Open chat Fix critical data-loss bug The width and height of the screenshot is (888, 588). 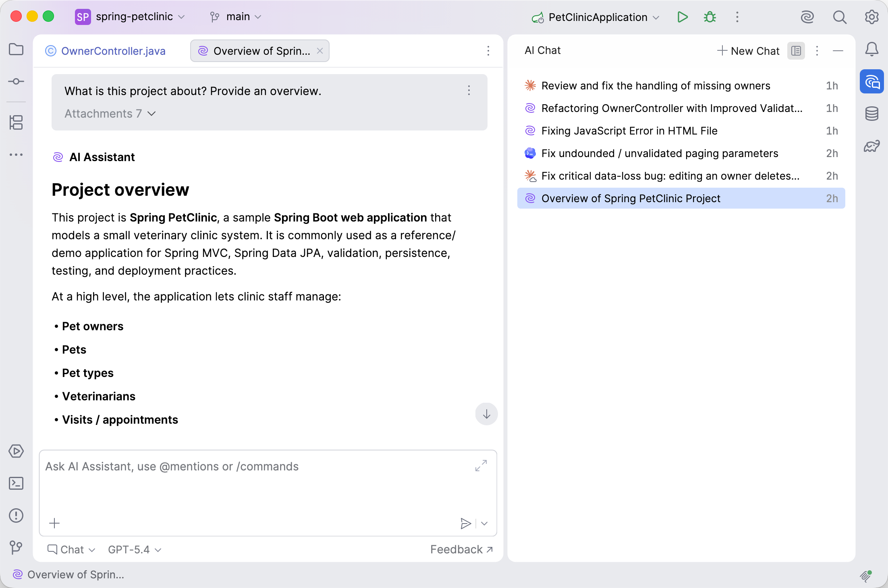pyautogui.click(x=681, y=176)
